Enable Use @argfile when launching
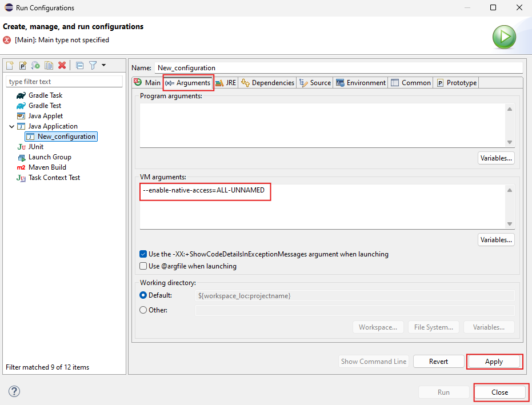Image resolution: width=532 pixels, height=405 pixels. click(143, 266)
